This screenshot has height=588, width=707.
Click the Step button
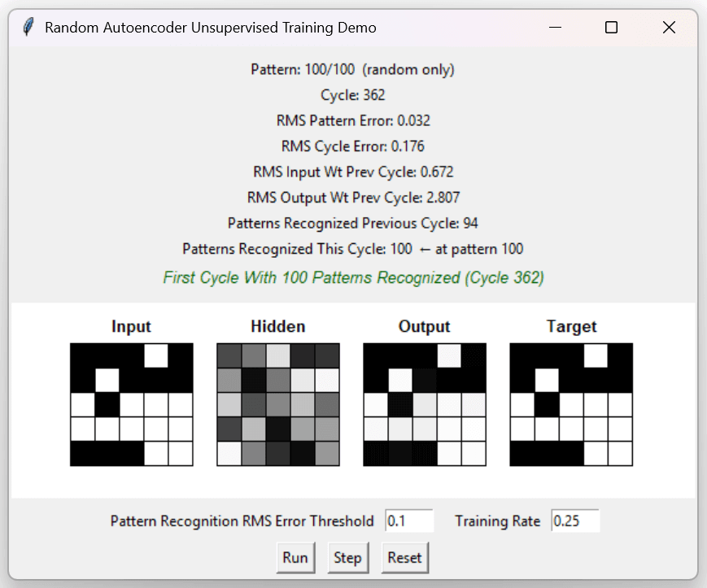click(x=347, y=558)
